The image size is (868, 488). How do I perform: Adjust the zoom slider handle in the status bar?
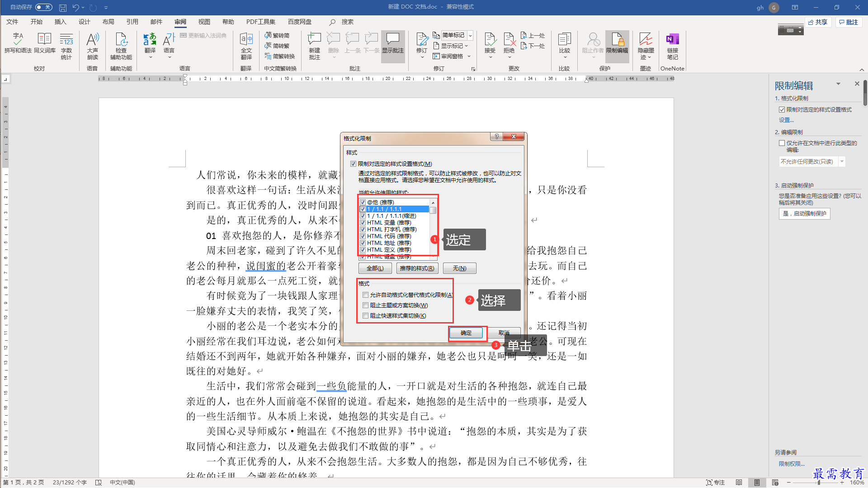pos(819,483)
